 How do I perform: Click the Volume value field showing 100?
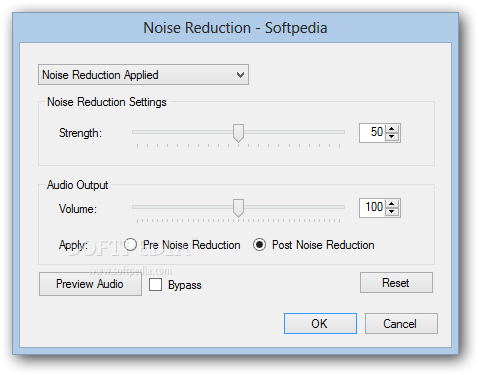[373, 208]
